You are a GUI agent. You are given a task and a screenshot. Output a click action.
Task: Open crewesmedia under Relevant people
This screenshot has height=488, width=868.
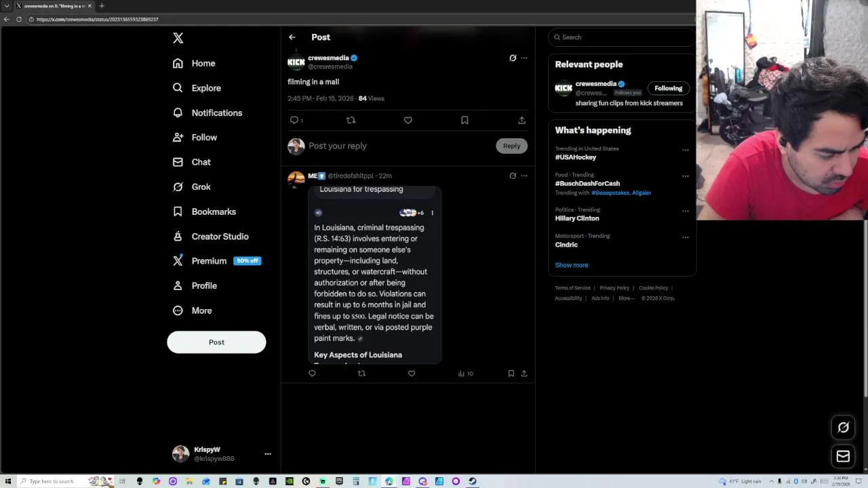tap(596, 84)
